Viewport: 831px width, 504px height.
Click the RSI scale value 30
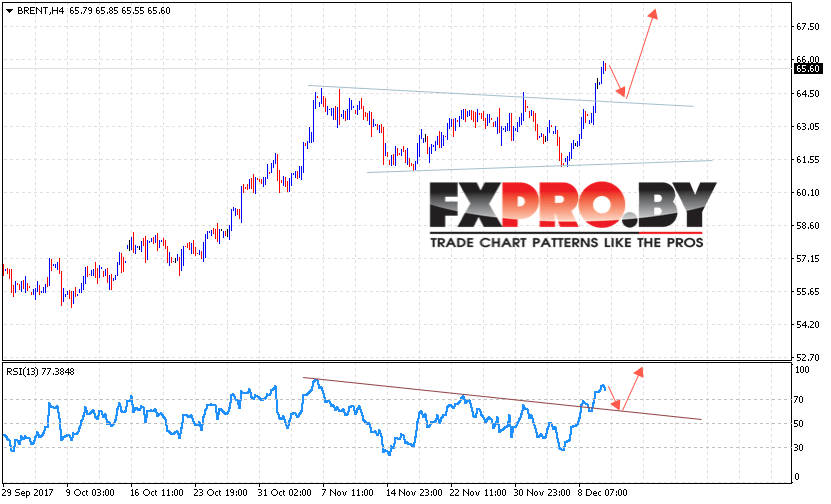point(801,448)
